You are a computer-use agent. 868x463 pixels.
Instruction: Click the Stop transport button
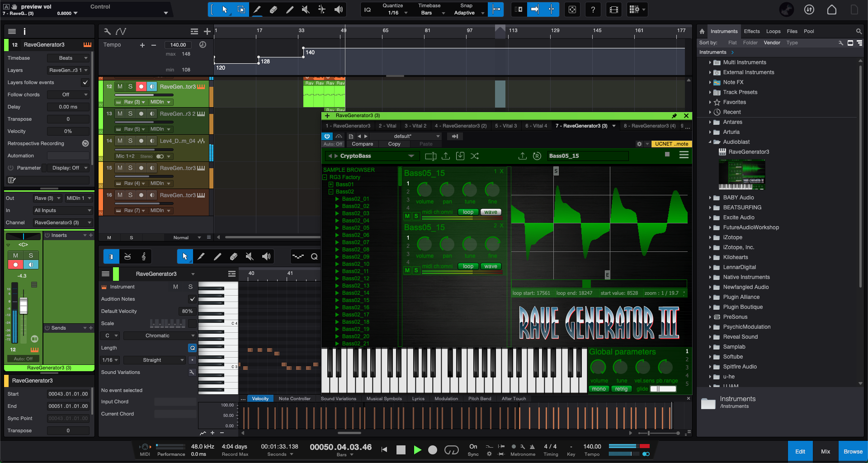[x=401, y=449]
